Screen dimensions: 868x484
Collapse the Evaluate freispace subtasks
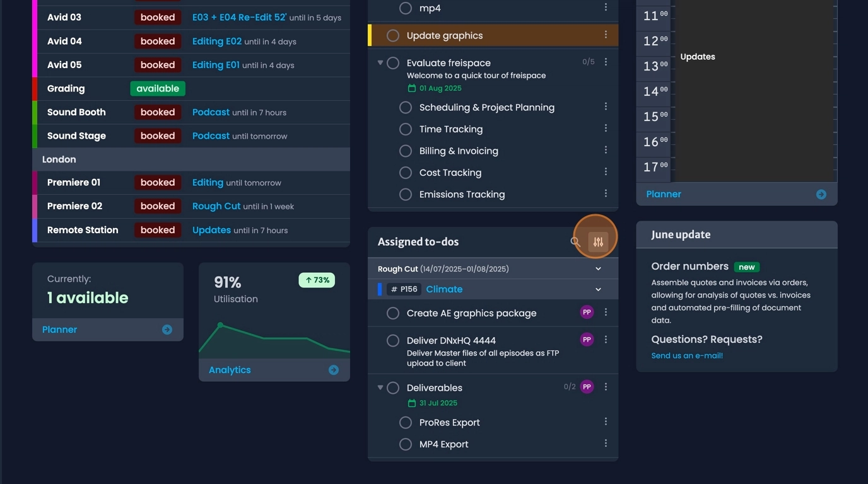(x=380, y=63)
